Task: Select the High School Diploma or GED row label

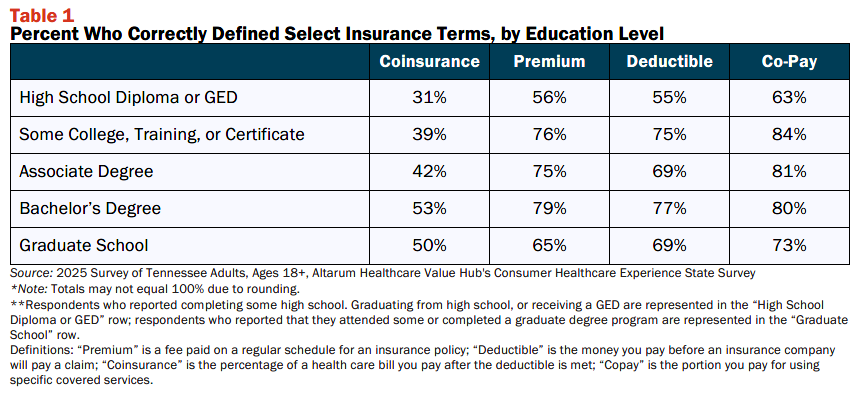Action: point(128,98)
